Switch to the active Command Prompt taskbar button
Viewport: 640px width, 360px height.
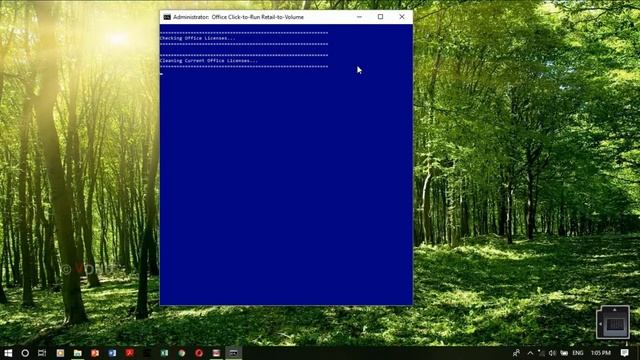coord(233,353)
